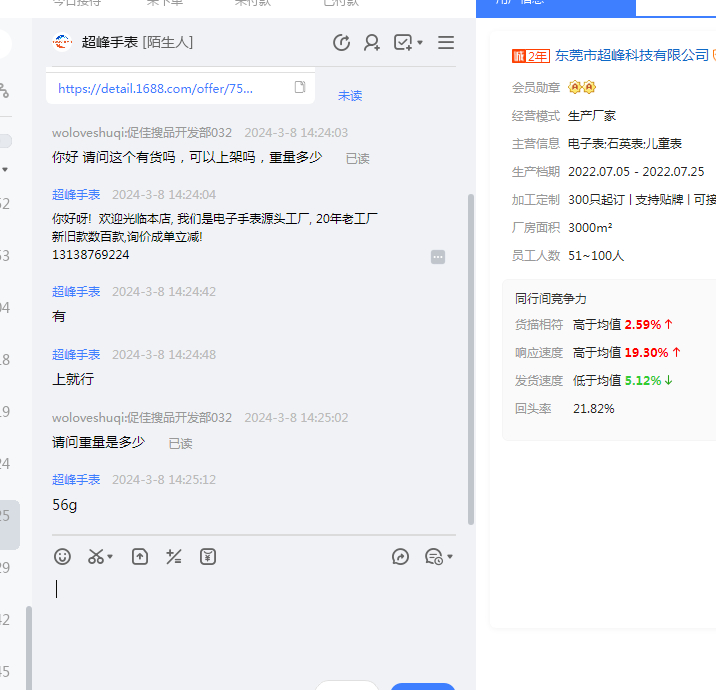
Task: Click the yuan payment request icon
Action: tap(208, 557)
